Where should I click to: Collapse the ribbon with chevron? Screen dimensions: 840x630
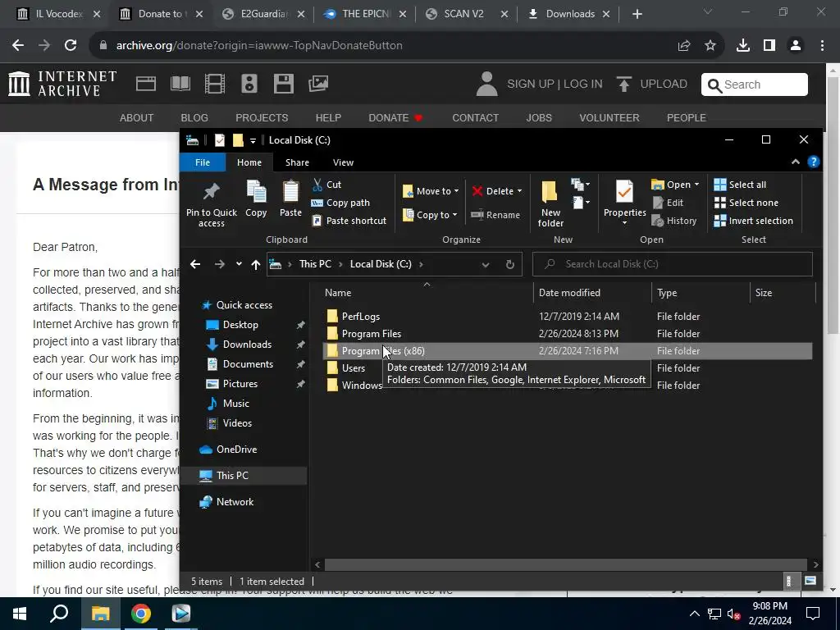(796, 162)
